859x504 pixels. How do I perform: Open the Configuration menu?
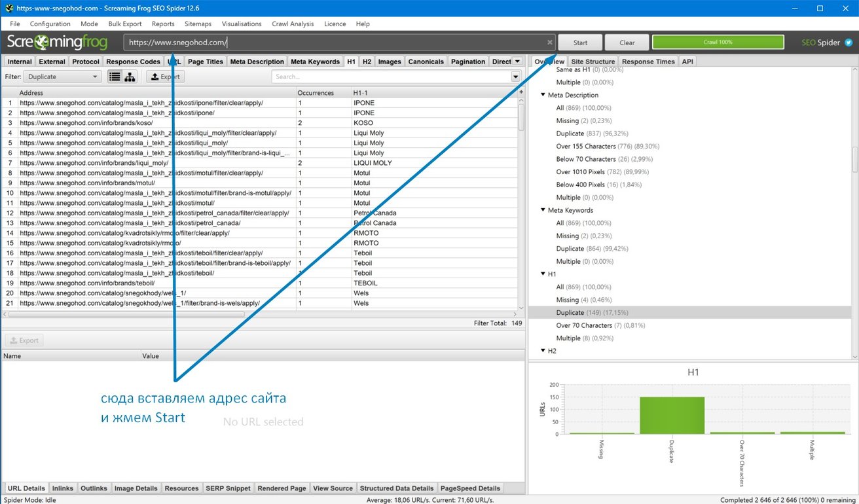(50, 24)
